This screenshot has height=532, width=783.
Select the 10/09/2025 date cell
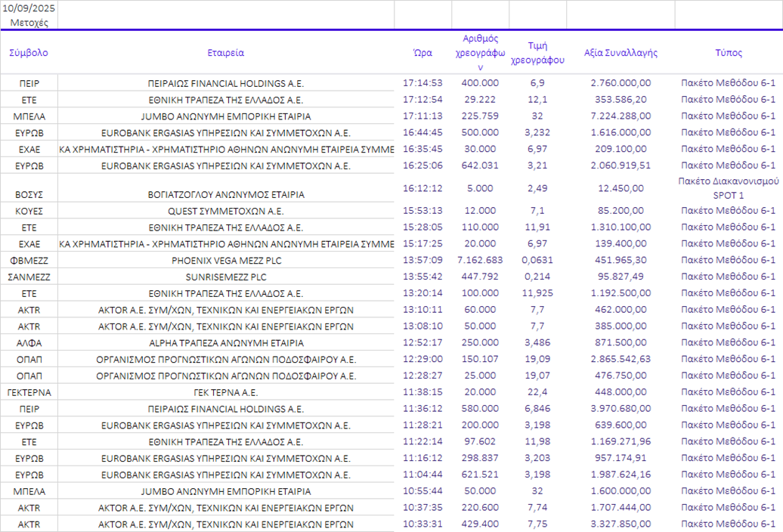pos(29,8)
